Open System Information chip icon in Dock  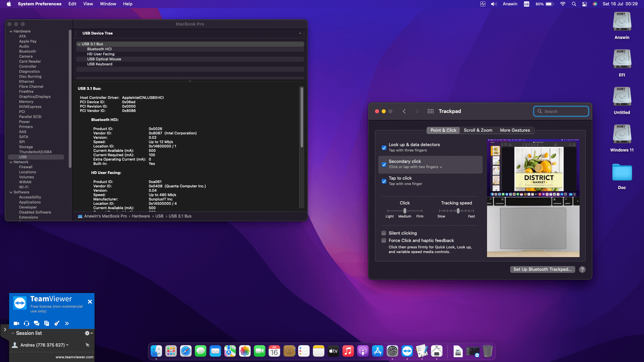[x=437, y=351]
